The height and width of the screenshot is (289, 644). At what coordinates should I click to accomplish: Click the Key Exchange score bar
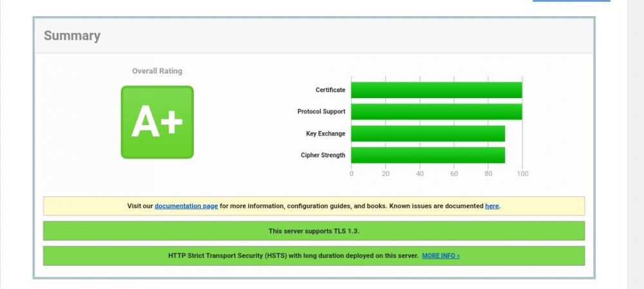(x=428, y=134)
